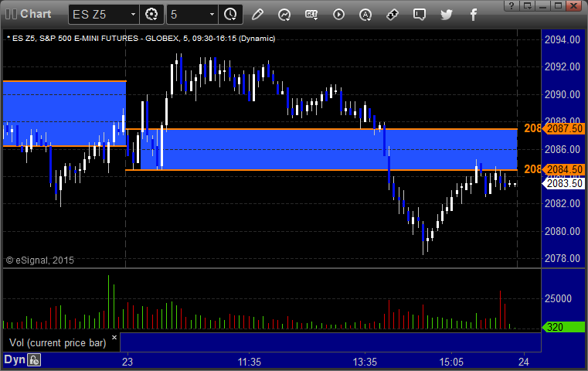Open the ES Z5 symbol dropdown
588x371 pixels.
pyautogui.click(x=133, y=14)
